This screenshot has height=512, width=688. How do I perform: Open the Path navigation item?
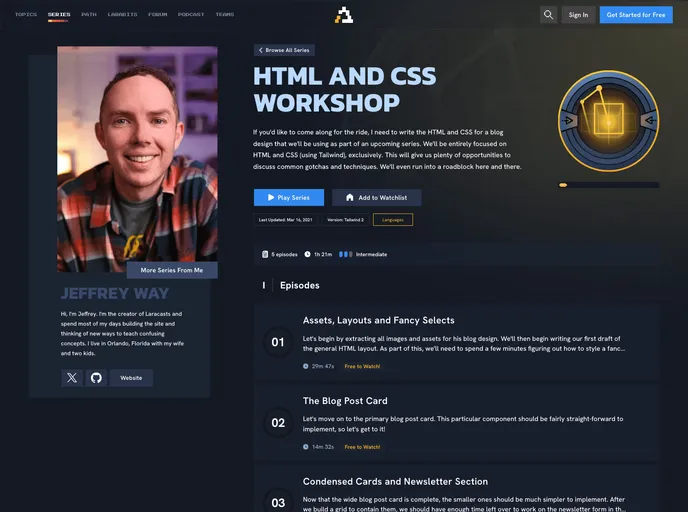click(x=89, y=14)
